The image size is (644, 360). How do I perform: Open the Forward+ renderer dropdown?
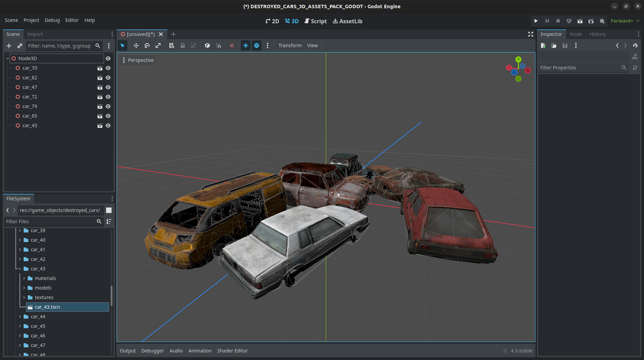pos(625,21)
